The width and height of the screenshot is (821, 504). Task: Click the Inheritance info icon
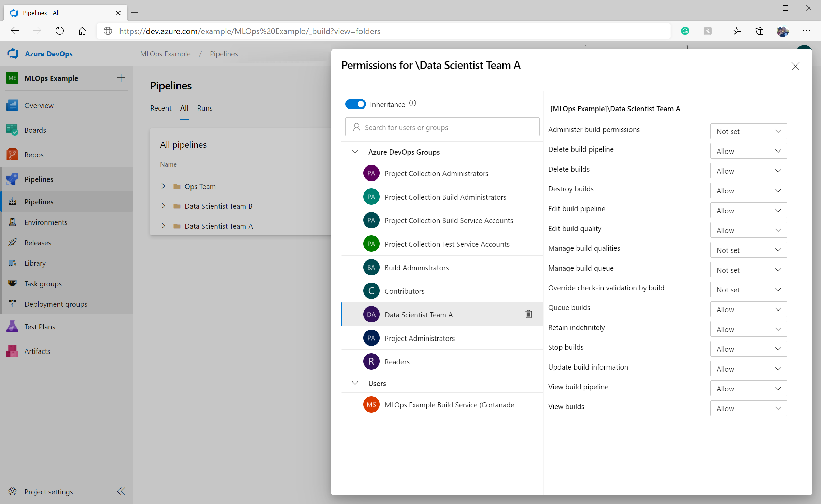(412, 103)
